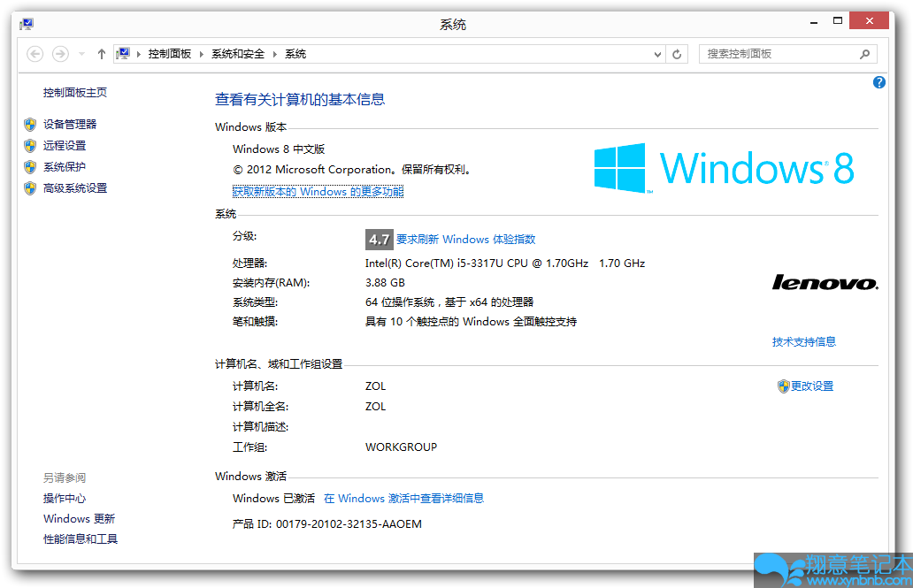The height and width of the screenshot is (588, 913).
Task: Open the 控制面板 breadcrumb
Action: point(170,54)
